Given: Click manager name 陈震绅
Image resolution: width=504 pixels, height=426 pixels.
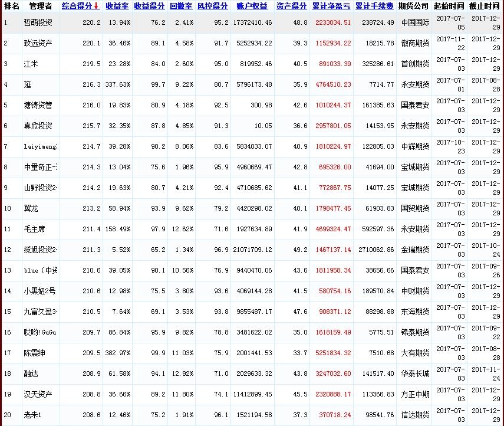Looking at the screenshot, I should click(x=34, y=353).
